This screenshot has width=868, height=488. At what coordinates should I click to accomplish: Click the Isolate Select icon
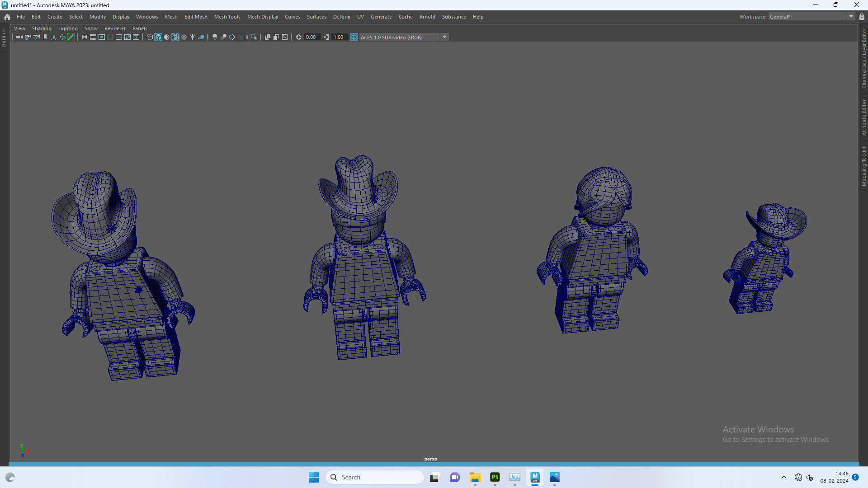click(x=254, y=37)
